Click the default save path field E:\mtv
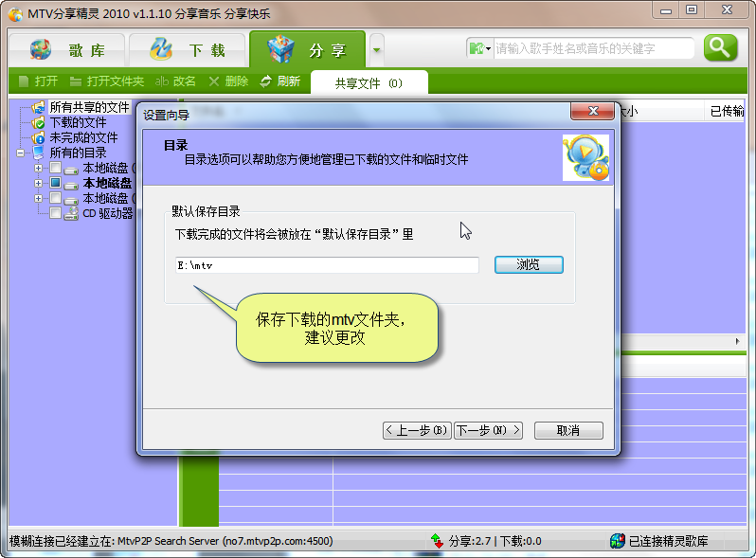756x558 pixels. (x=327, y=265)
